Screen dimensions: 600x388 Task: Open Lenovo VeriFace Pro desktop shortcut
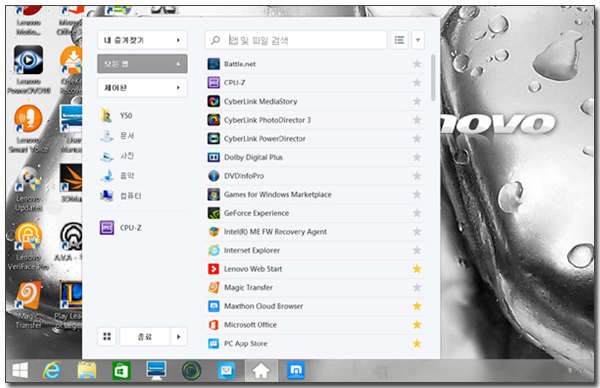[28, 246]
